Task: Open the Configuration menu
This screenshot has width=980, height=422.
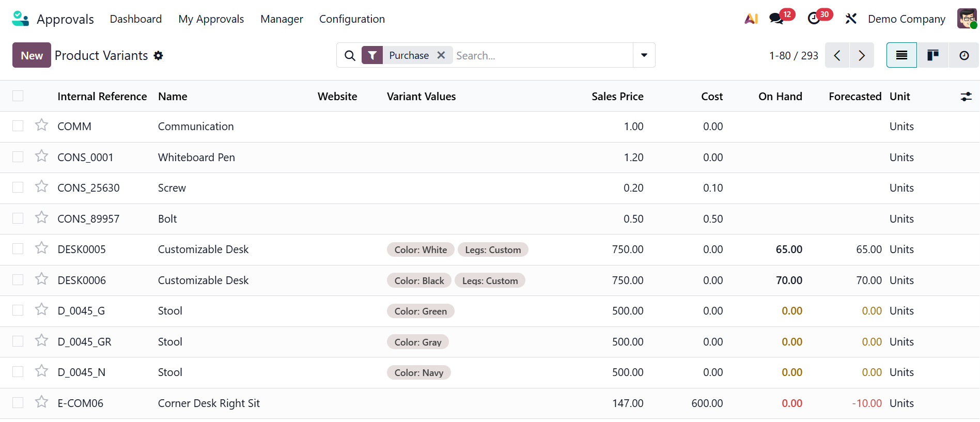Action: coord(352,19)
